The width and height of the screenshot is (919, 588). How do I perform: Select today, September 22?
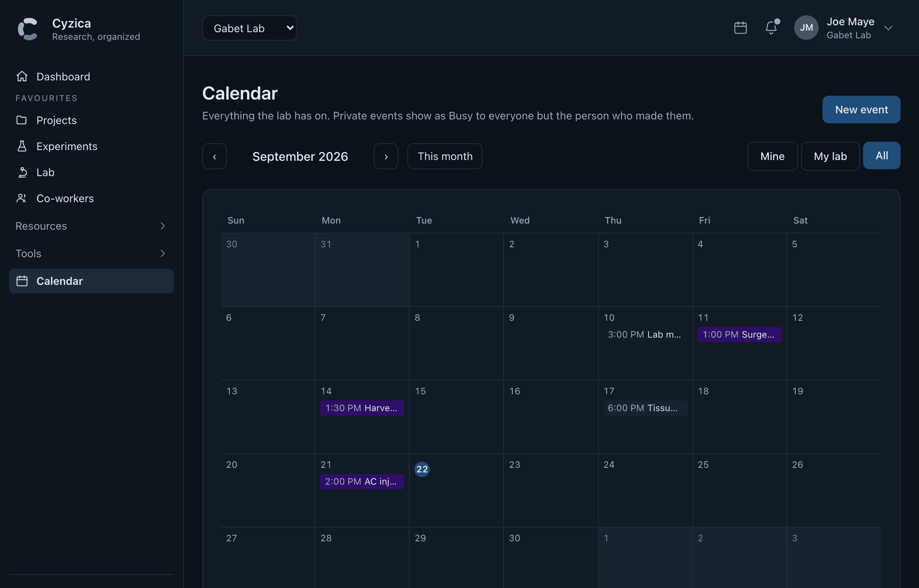point(422,469)
